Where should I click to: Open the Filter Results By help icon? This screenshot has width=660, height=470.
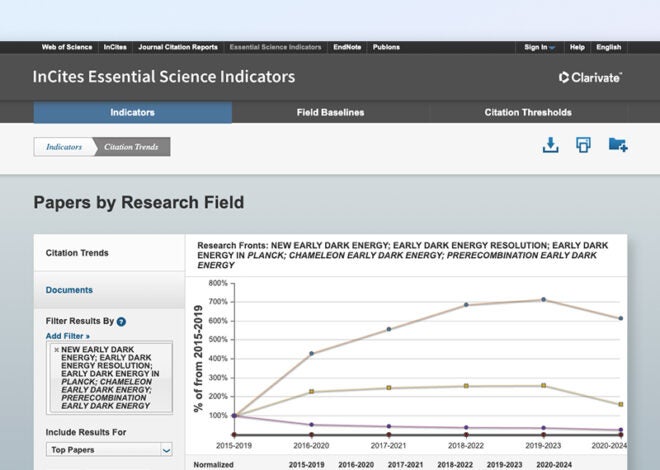coord(121,322)
